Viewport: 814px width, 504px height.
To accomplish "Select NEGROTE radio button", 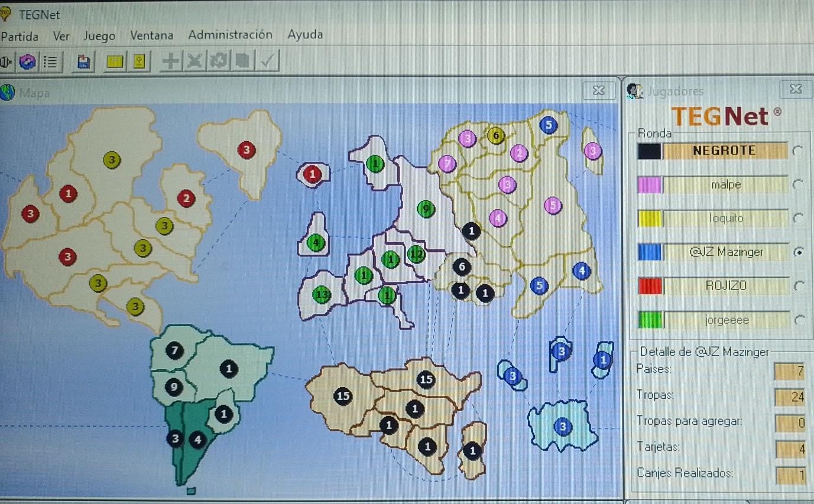I will tap(799, 151).
